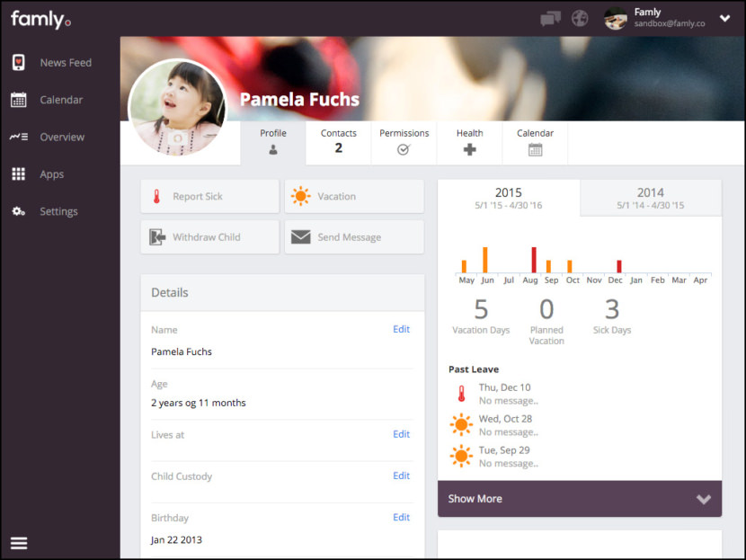Click the August sick bar in chart

coord(534,260)
